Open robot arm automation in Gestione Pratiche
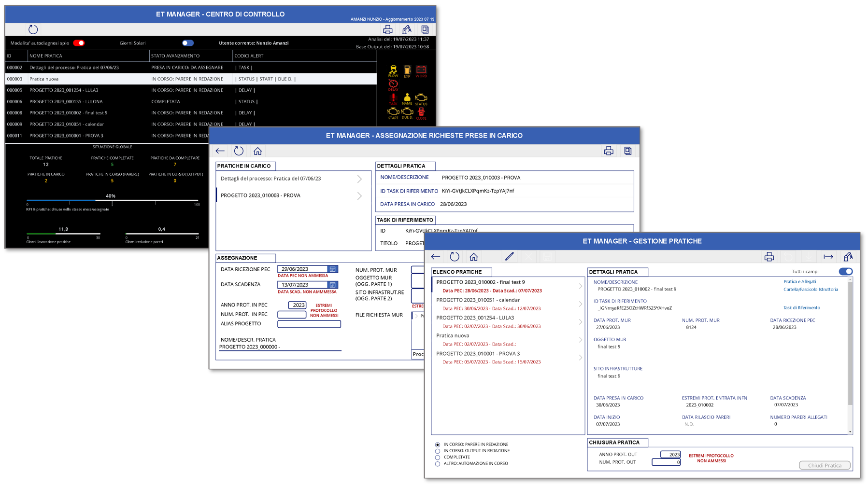This screenshot has height=485, width=868. click(x=848, y=257)
